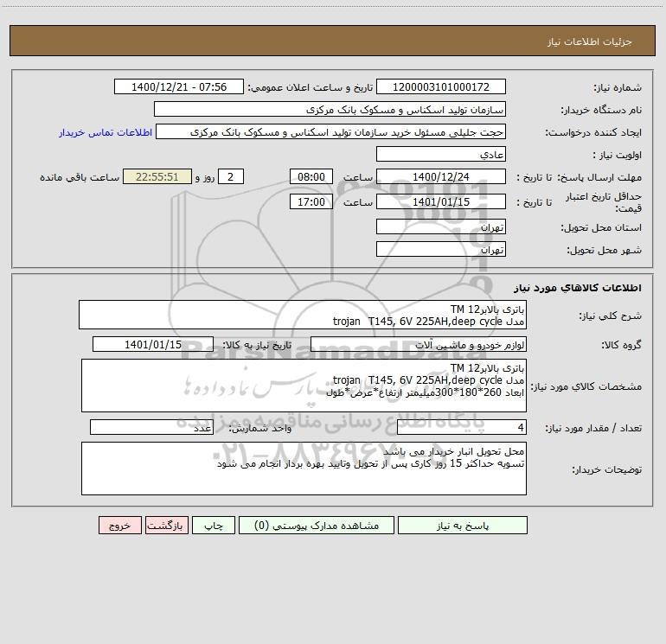666x644 pixels.
Task: Click the validity time field 17:00
Action: [311, 201]
